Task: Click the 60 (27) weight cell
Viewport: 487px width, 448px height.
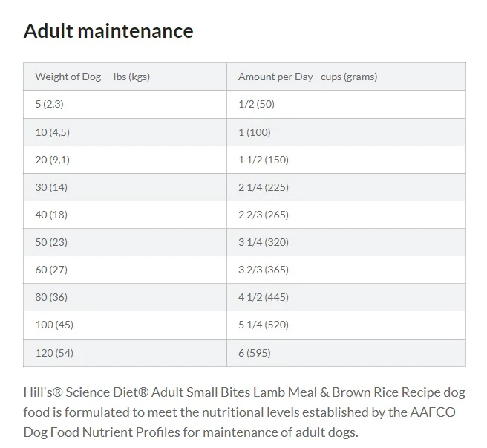Action: (x=125, y=270)
